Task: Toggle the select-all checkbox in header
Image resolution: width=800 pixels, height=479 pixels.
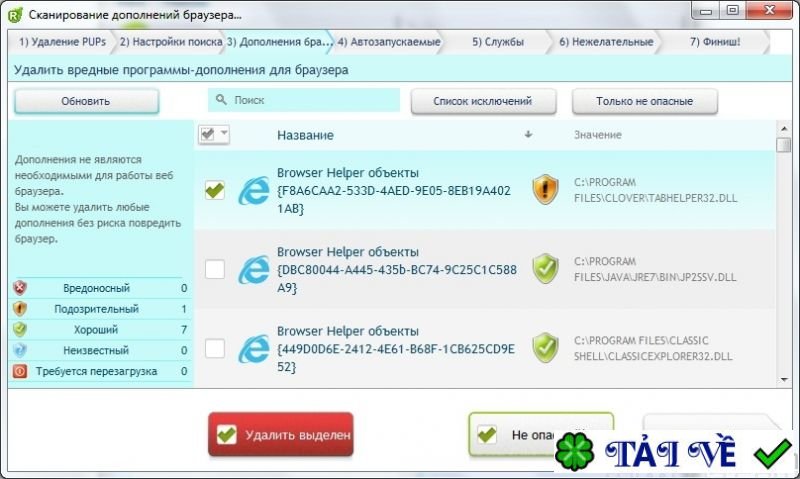Action: [208, 134]
